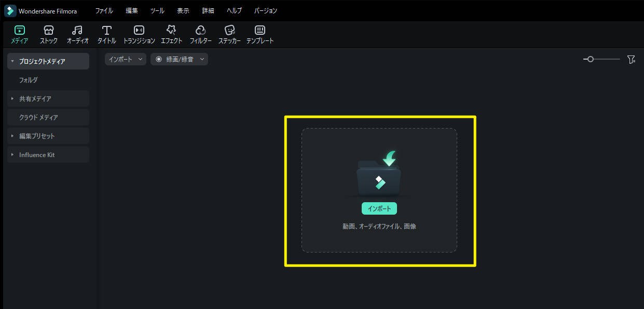The height and width of the screenshot is (309, 644).
Task: Select the オーディオ tab icon
Action: [x=77, y=34]
